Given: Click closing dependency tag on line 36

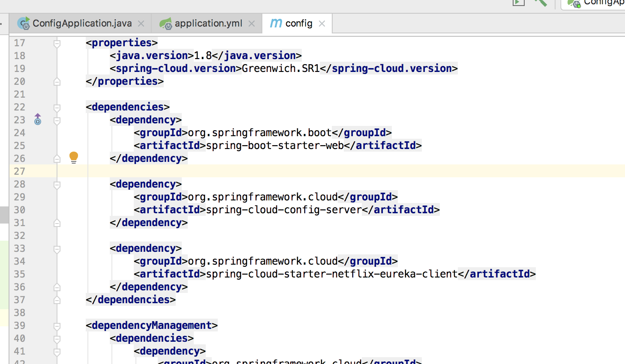Looking at the screenshot, I should [149, 287].
